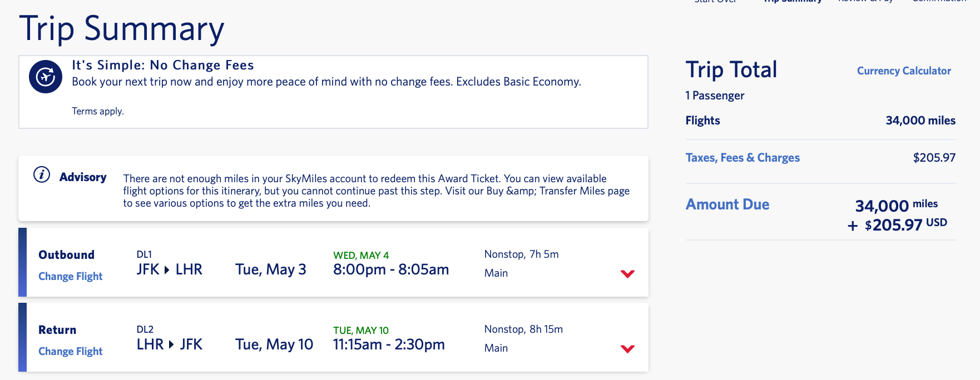This screenshot has width=980, height=380.
Task: Select the Confirmation step
Action: point(939,2)
